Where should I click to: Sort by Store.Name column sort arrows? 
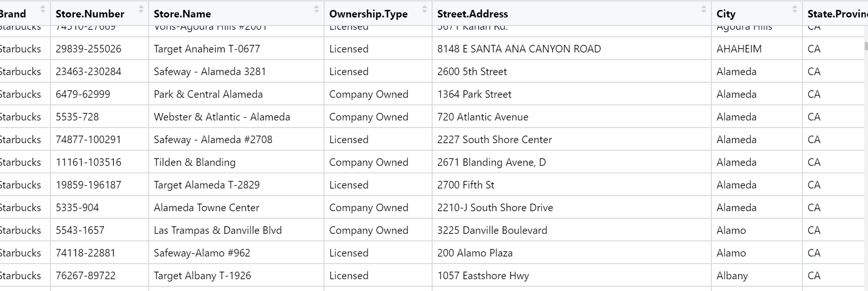pyautogui.click(x=316, y=9)
